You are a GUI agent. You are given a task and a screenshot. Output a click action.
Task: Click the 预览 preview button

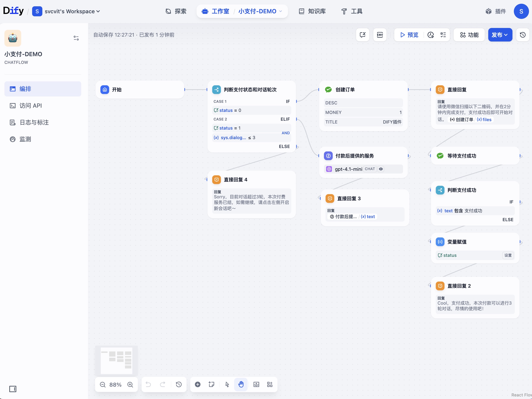click(x=409, y=35)
